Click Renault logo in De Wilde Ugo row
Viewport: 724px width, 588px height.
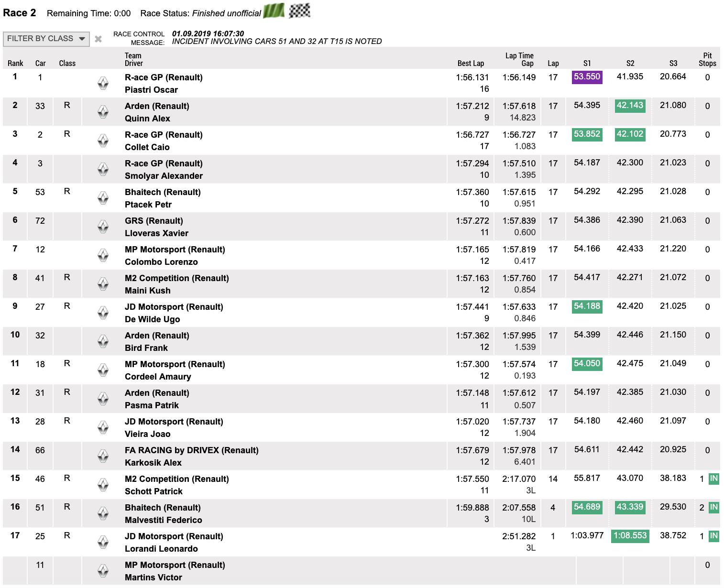pyautogui.click(x=103, y=313)
